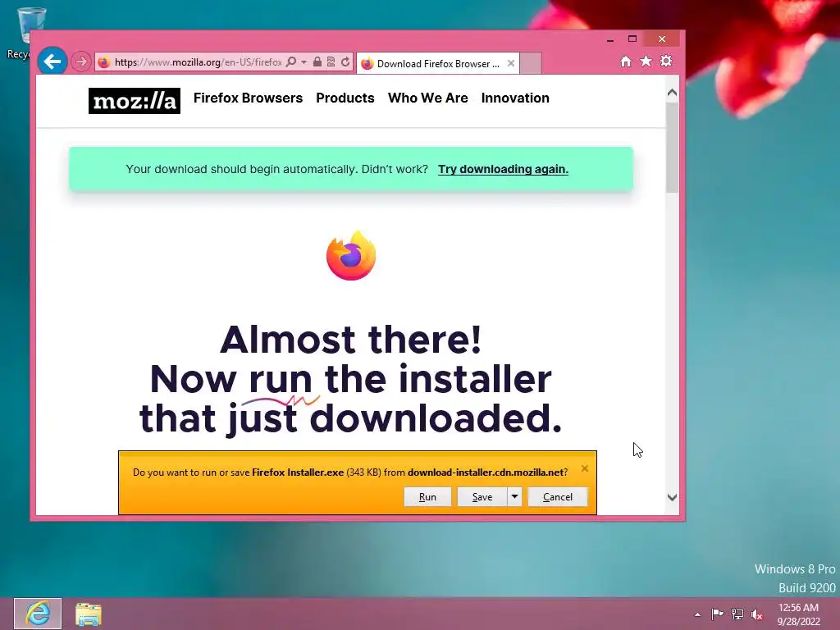The width and height of the screenshot is (840, 630).
Task: Open the Products menu
Action: coord(345,98)
